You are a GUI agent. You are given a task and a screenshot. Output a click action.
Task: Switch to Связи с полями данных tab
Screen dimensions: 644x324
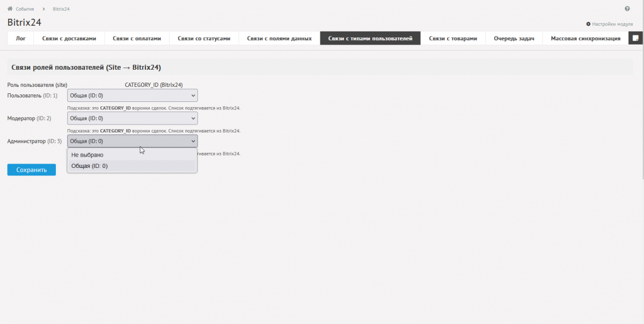pyautogui.click(x=279, y=38)
